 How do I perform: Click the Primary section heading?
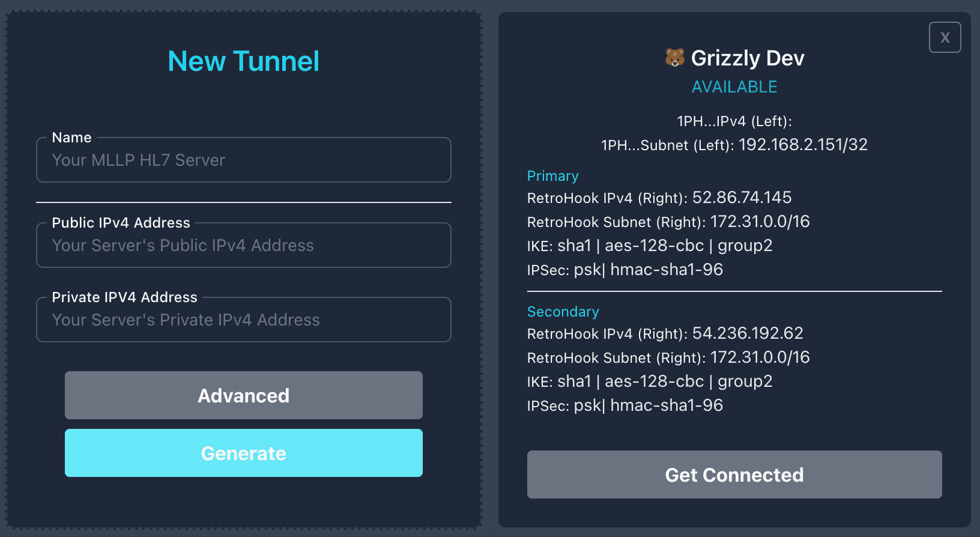pos(553,176)
